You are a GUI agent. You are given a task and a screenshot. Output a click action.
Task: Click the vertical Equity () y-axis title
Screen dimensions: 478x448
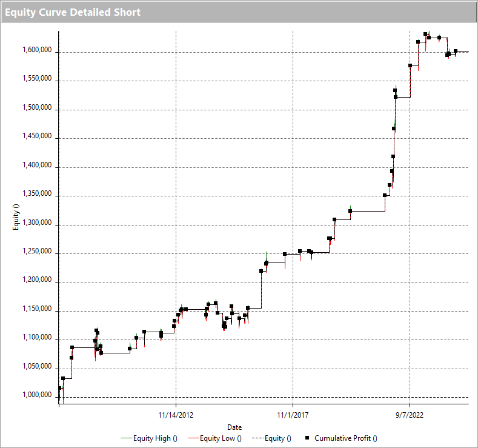[16, 217]
